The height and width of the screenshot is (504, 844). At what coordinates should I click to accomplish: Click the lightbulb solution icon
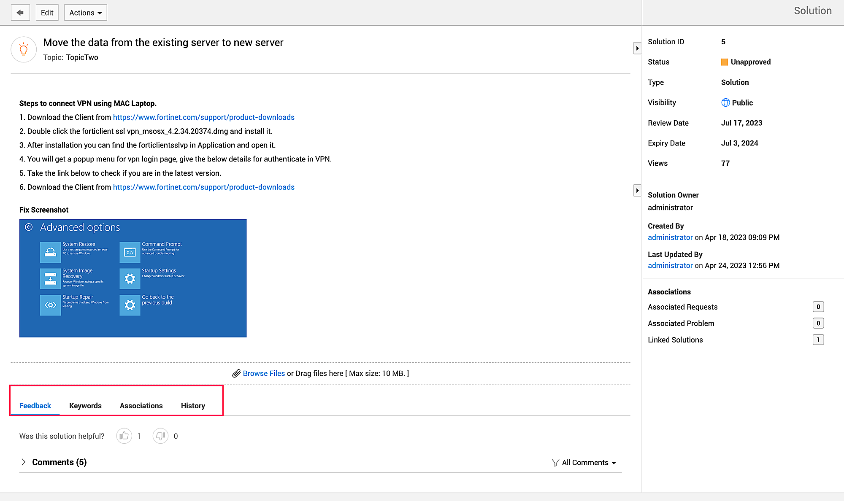24,49
